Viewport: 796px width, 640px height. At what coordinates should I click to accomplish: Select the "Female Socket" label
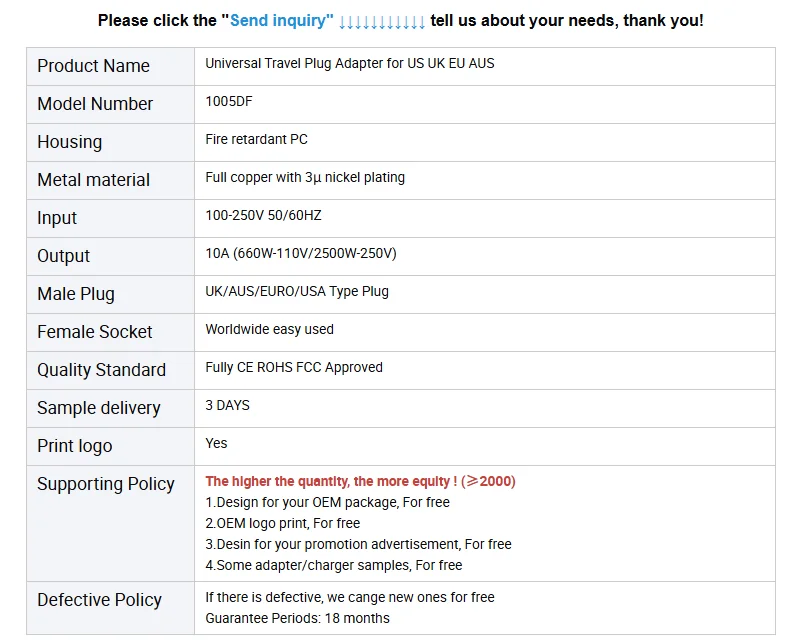95,332
